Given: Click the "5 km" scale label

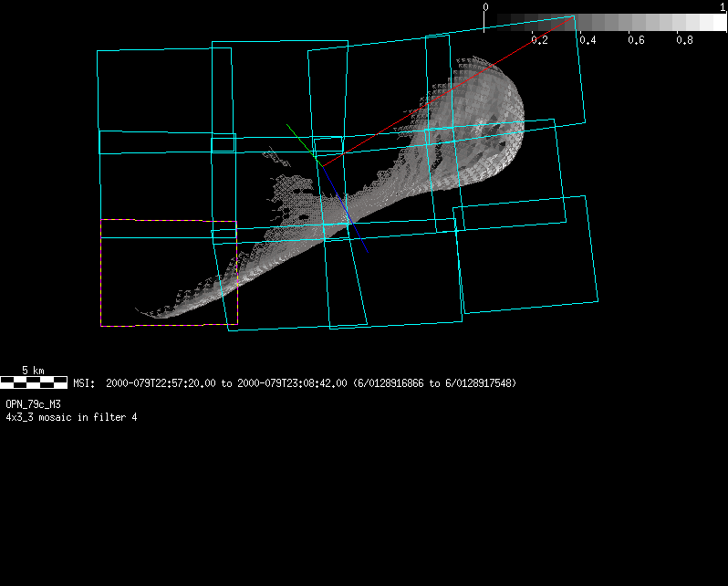Looking at the screenshot, I should coord(33,371).
